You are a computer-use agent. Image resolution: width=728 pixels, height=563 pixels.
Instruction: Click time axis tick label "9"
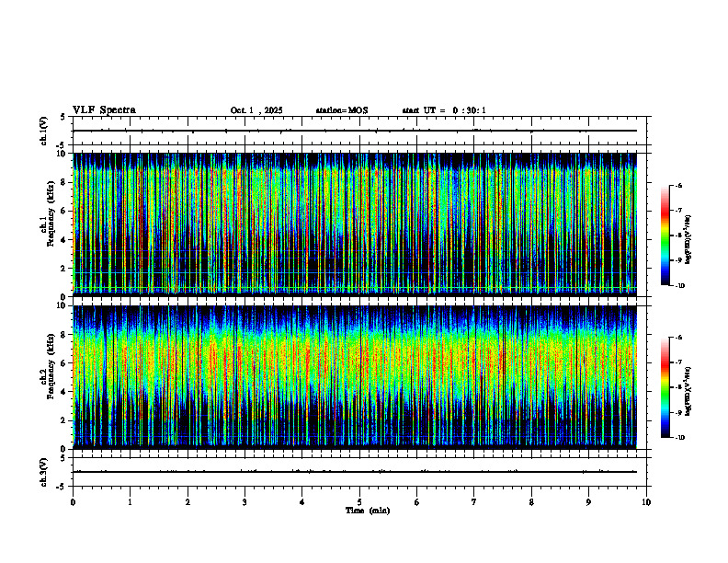pyautogui.click(x=588, y=502)
